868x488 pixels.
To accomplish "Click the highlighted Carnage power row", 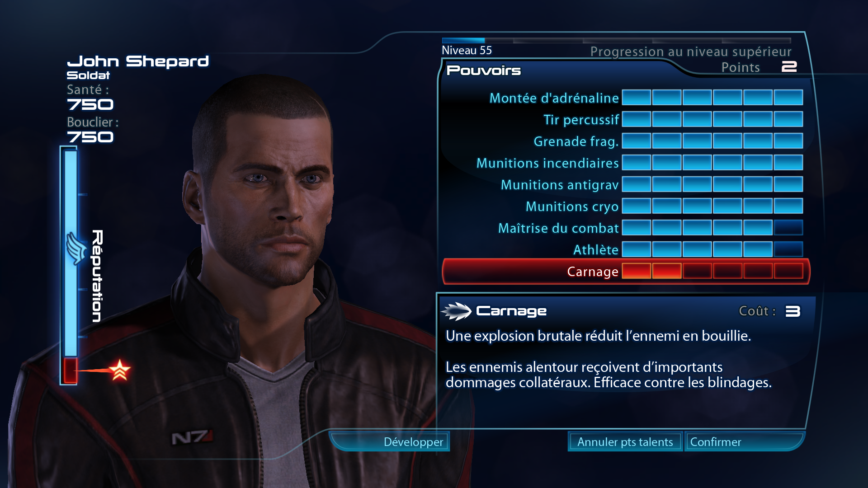I will point(626,271).
